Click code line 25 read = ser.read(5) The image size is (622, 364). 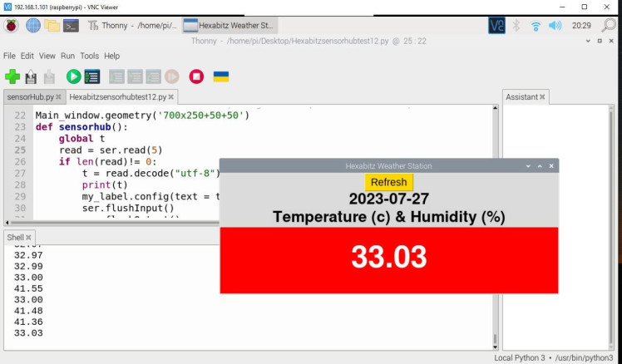[x=111, y=150]
